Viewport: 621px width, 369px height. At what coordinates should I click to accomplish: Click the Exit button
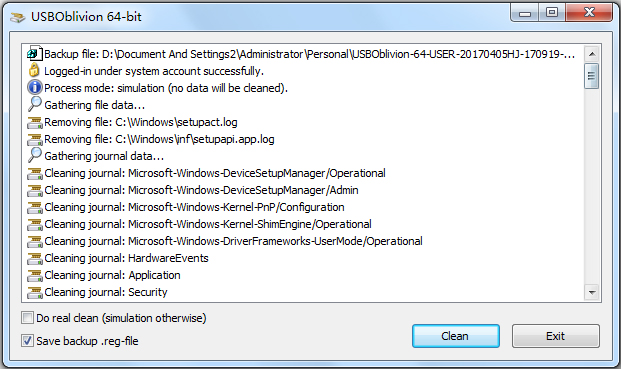[555, 336]
